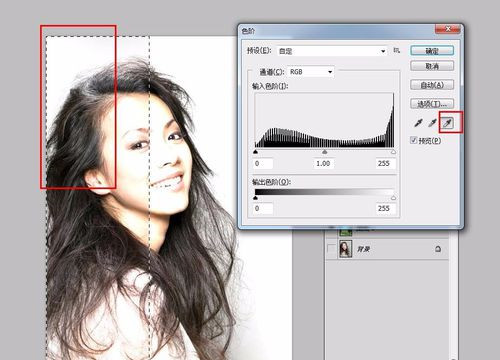Click the 自动(A) button
Viewport: 500px width, 360px height.
pyautogui.click(x=432, y=85)
